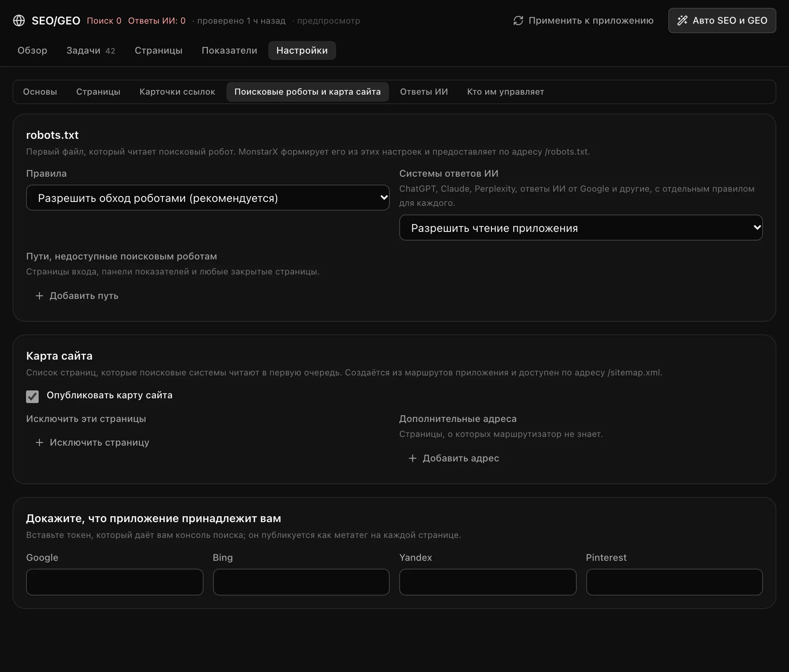Click the Поиск 0 score label
The image size is (789, 672).
coord(104,21)
